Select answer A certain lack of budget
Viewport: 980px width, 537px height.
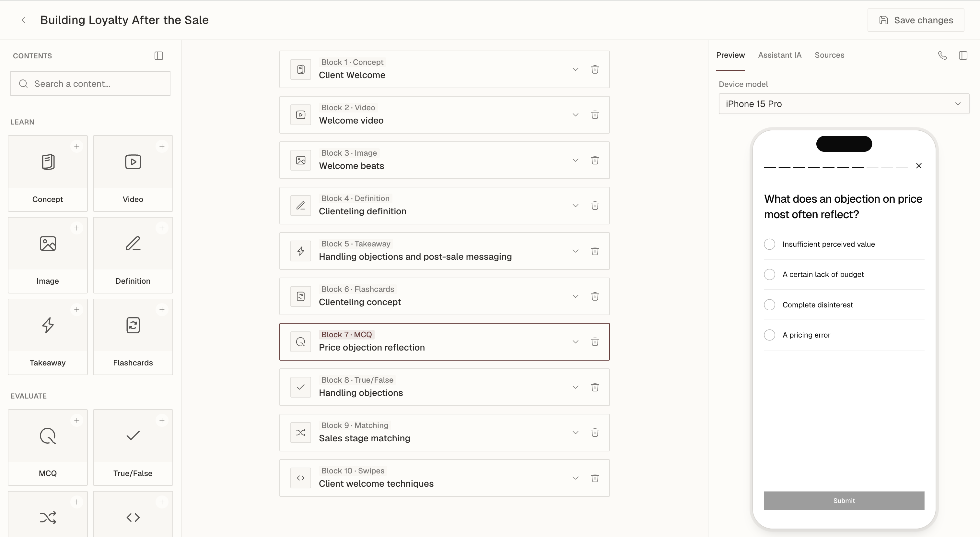[844, 274]
